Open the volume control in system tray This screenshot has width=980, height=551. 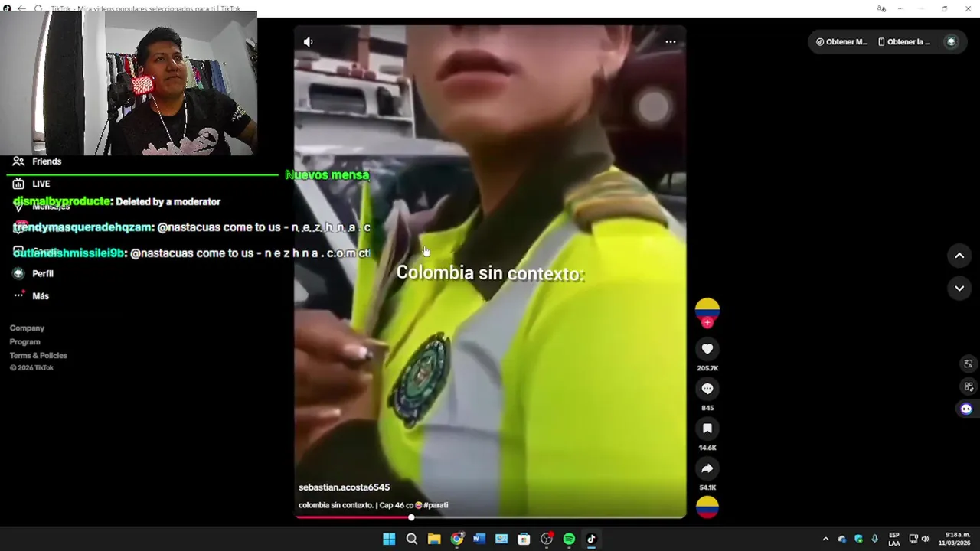click(x=925, y=539)
